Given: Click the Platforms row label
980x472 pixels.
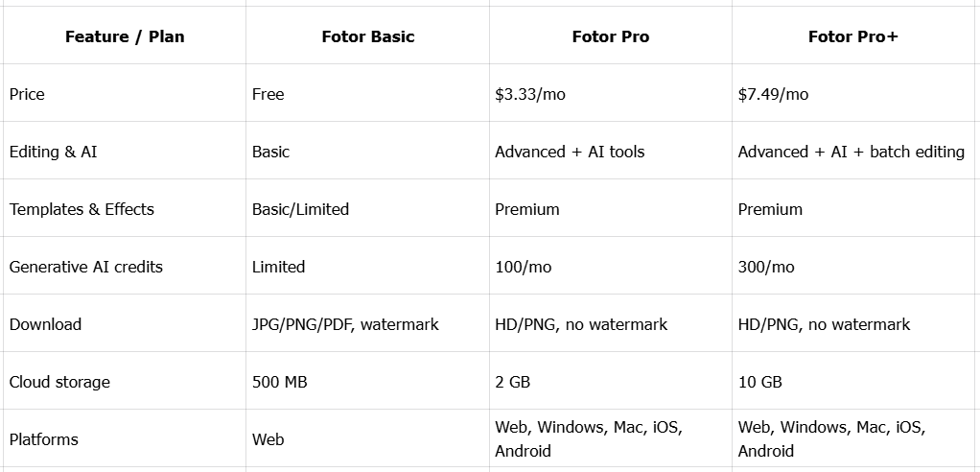Looking at the screenshot, I should click(x=44, y=439).
